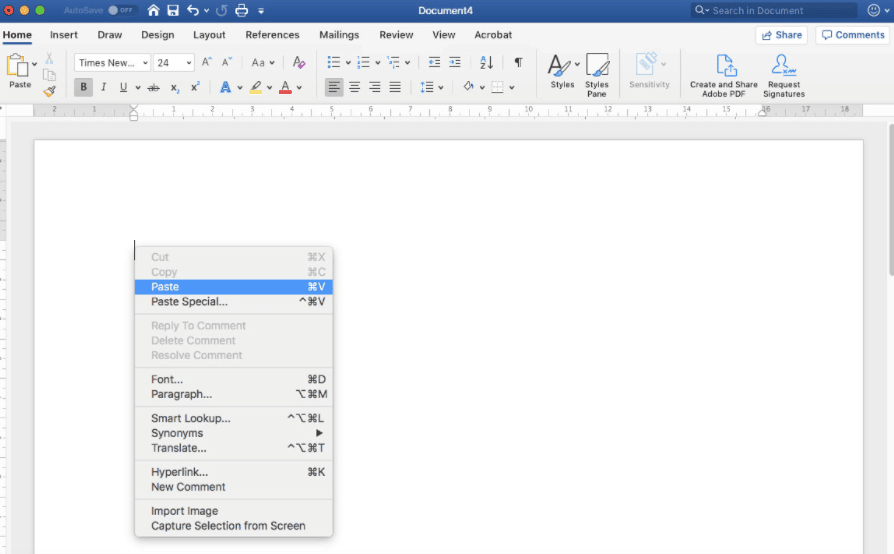Save the document with the floppy icon

click(173, 10)
